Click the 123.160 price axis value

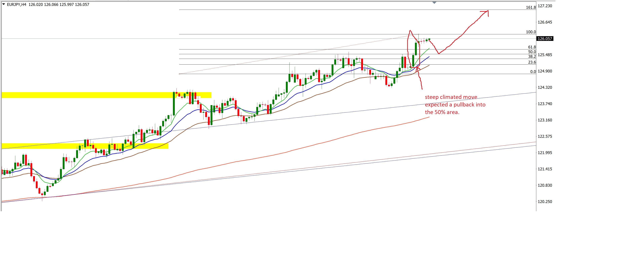545,120
